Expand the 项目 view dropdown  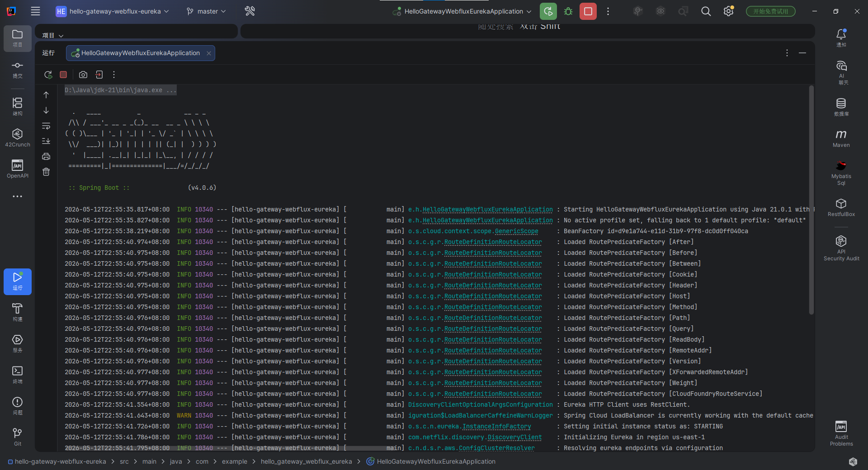(53, 35)
